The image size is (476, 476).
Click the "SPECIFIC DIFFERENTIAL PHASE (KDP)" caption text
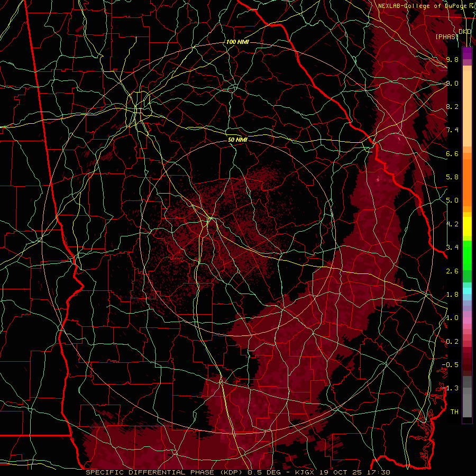pyautogui.click(x=165, y=472)
